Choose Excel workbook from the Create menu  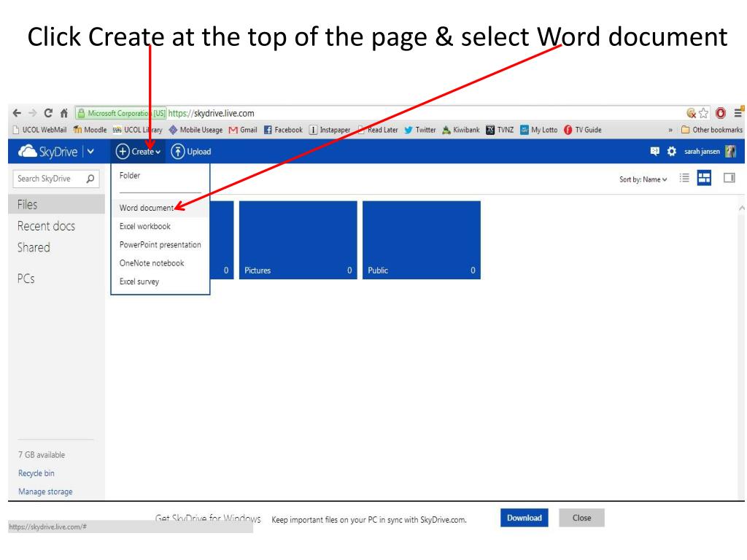pos(160,226)
